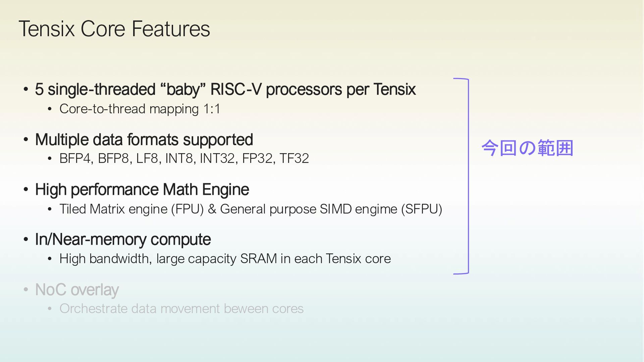Click the greyed-out NoC overlay heading
The height and width of the screenshot is (362, 644).
pos(77,290)
